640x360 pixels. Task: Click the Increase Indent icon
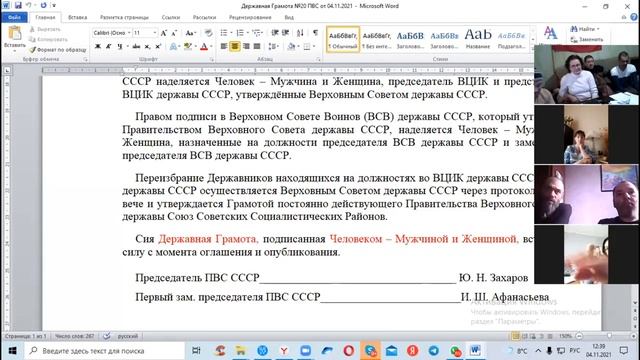coord(286,33)
